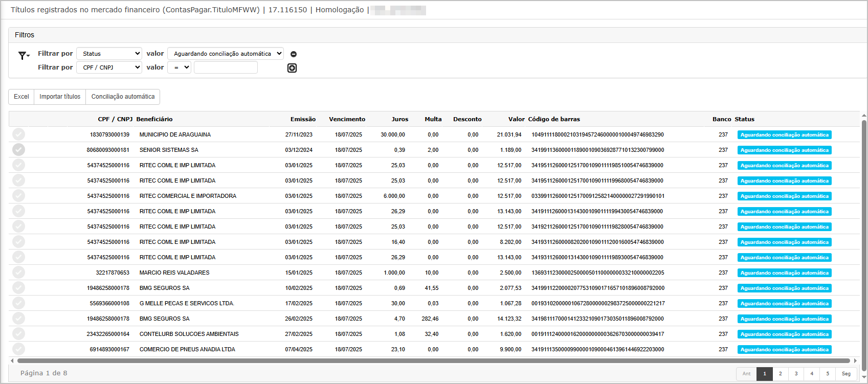Select page 1 in pagination
The image size is (868, 384).
click(x=765, y=374)
